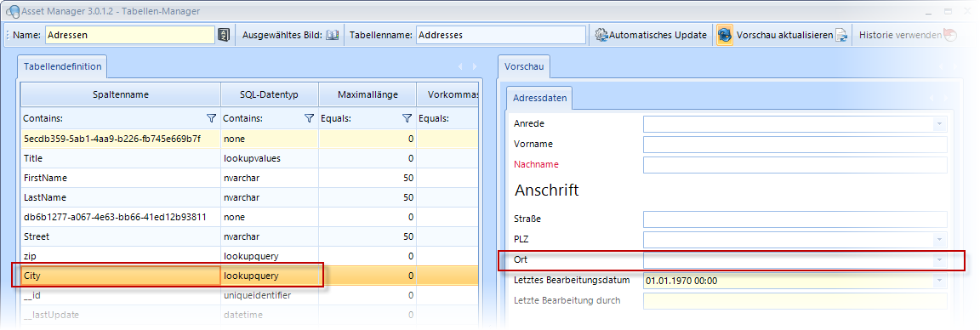The width and height of the screenshot is (980, 330).
Task: Open filter funnel for Spaltenname column
Action: (211, 118)
